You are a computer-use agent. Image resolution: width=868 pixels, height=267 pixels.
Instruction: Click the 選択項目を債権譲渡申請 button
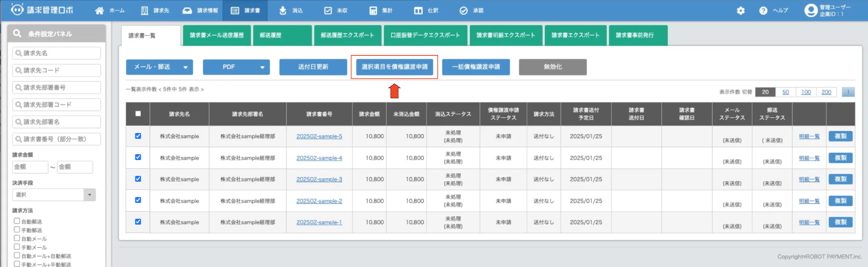pos(394,67)
